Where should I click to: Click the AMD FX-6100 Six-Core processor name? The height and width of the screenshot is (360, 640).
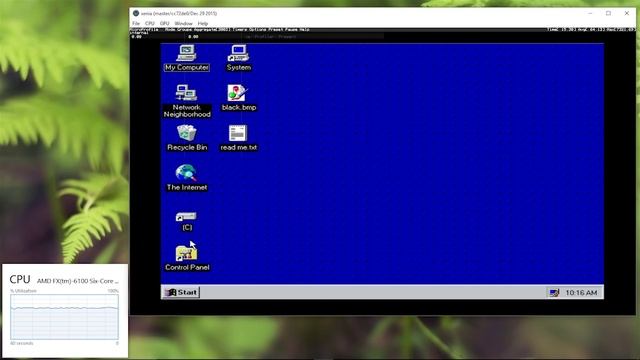click(x=78, y=281)
